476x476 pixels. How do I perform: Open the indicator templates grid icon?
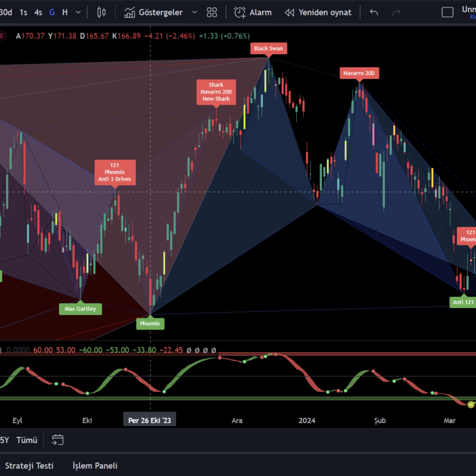(x=212, y=12)
